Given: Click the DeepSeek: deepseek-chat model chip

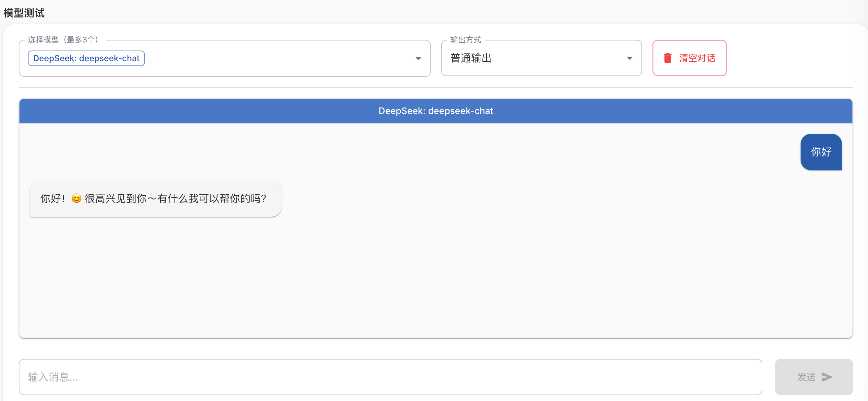Looking at the screenshot, I should tap(86, 58).
